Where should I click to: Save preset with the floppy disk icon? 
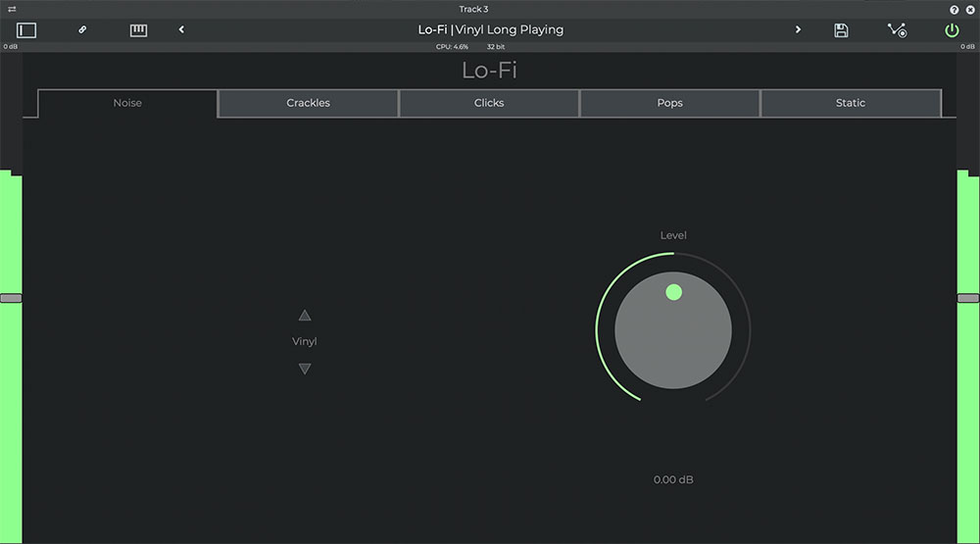click(841, 30)
